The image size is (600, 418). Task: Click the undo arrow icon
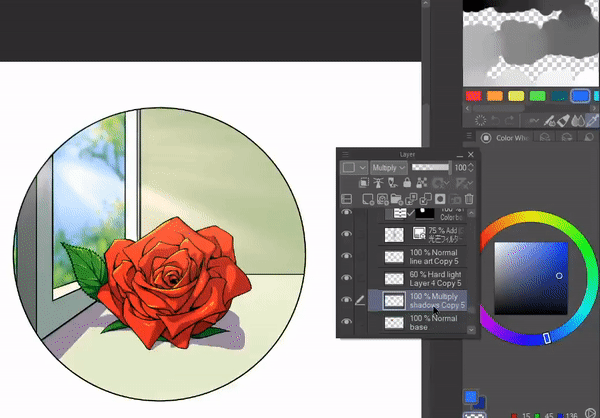click(493, 120)
